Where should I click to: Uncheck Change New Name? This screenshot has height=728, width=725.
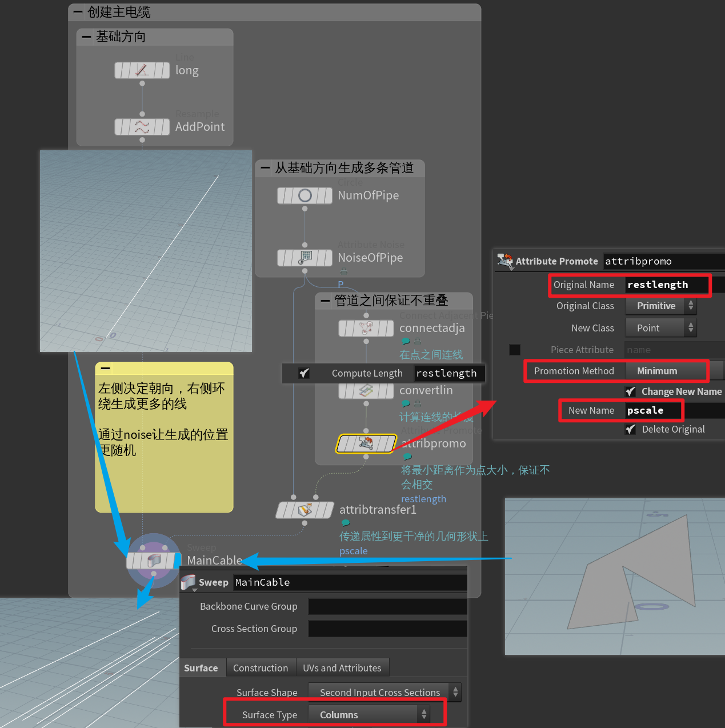point(631,391)
